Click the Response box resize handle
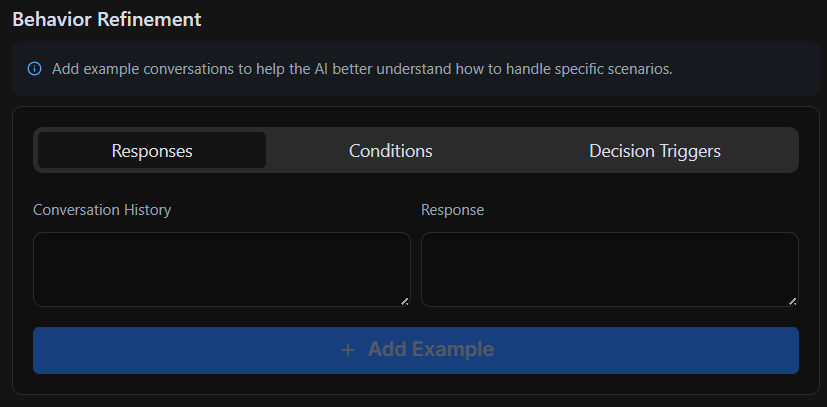Screen dimensions: 827x407 [x=792, y=300]
